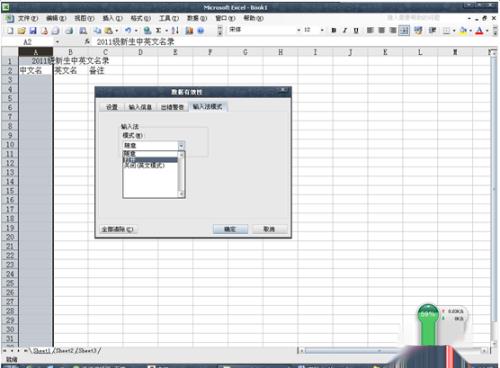
Task: Open the input method mode dropdown arrow
Action: [x=181, y=145]
